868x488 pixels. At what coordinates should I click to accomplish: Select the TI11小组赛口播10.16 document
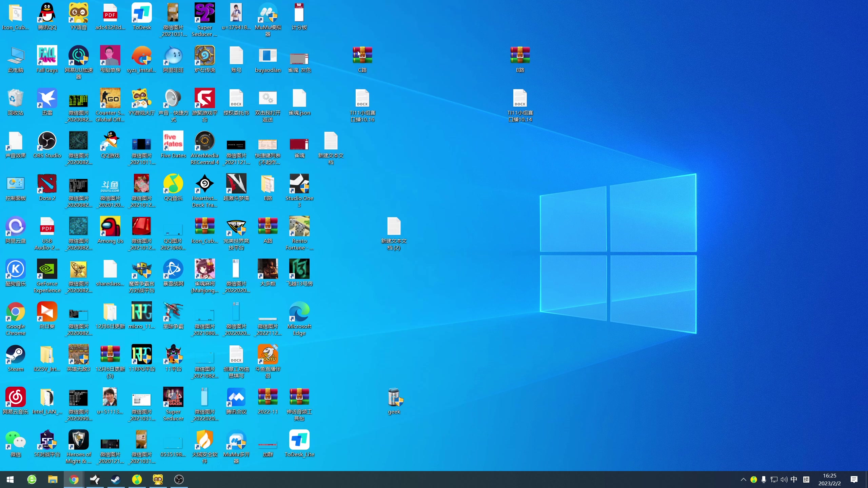(362, 105)
